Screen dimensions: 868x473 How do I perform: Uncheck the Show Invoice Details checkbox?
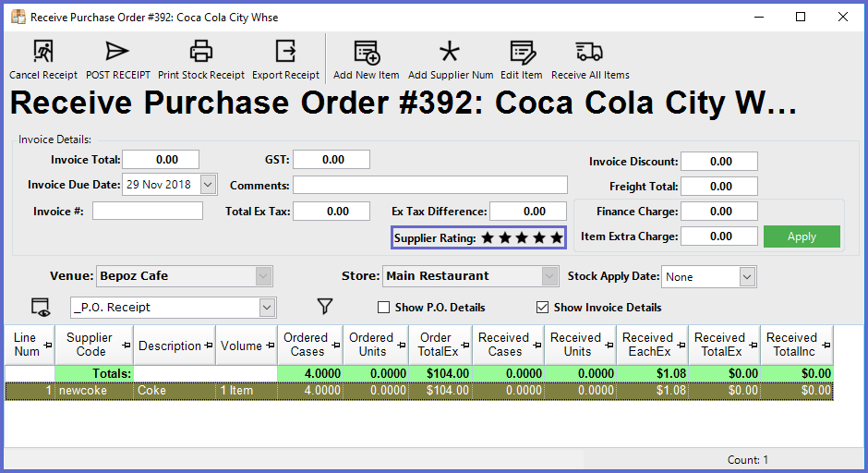(x=542, y=308)
